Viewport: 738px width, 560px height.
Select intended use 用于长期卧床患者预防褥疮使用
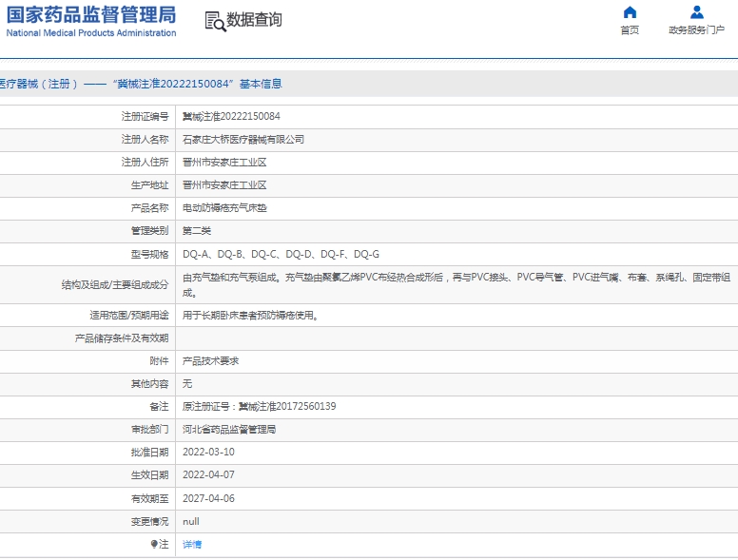pyautogui.click(x=250, y=316)
